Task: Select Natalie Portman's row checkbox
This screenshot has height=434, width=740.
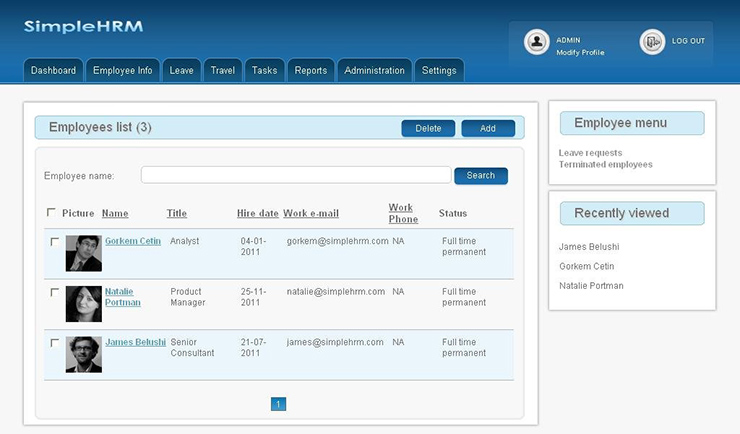Action: 54,292
